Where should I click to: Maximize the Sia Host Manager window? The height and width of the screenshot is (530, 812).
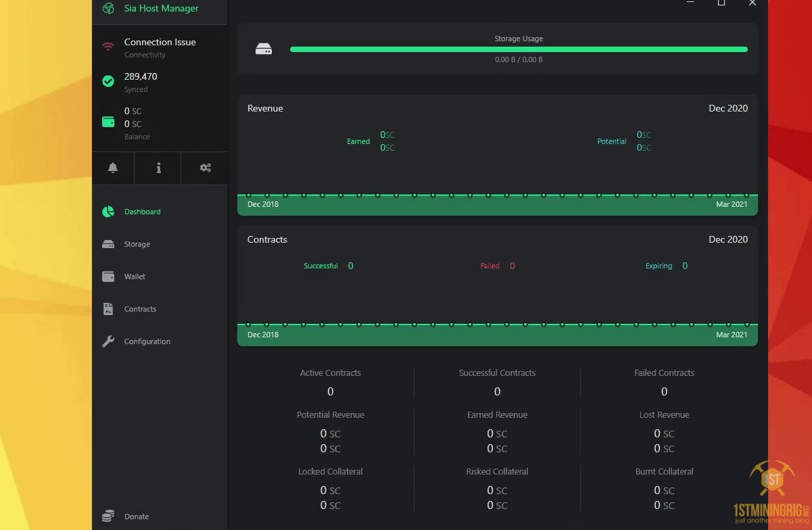(721, 3)
